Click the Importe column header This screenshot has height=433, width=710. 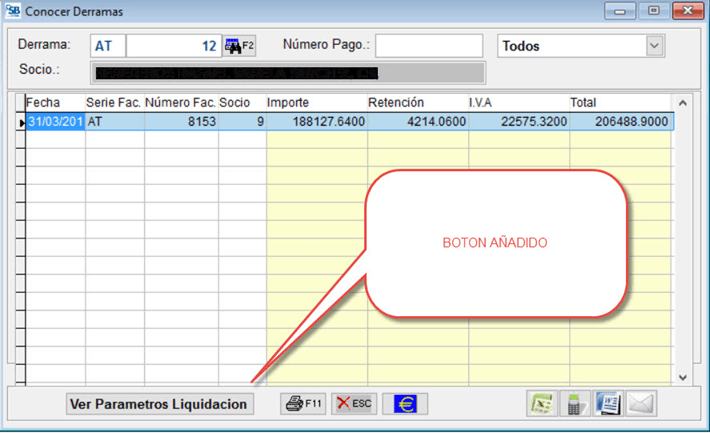(x=317, y=103)
